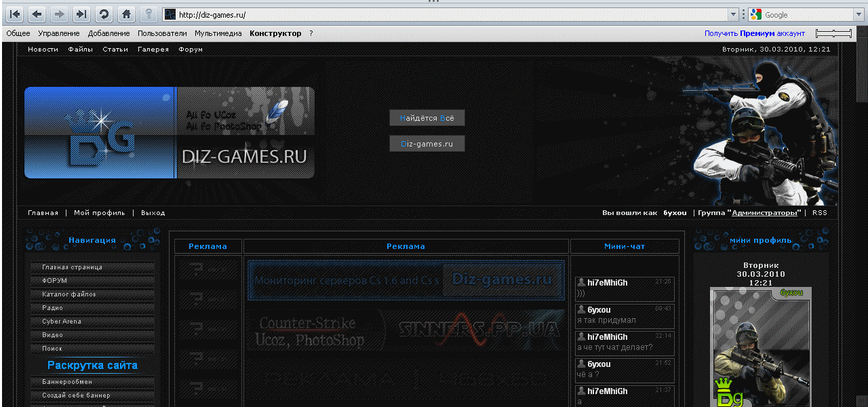The image size is (868, 407).
Task: Open Каталог файлов in navigation sidebar
Action: click(x=69, y=294)
